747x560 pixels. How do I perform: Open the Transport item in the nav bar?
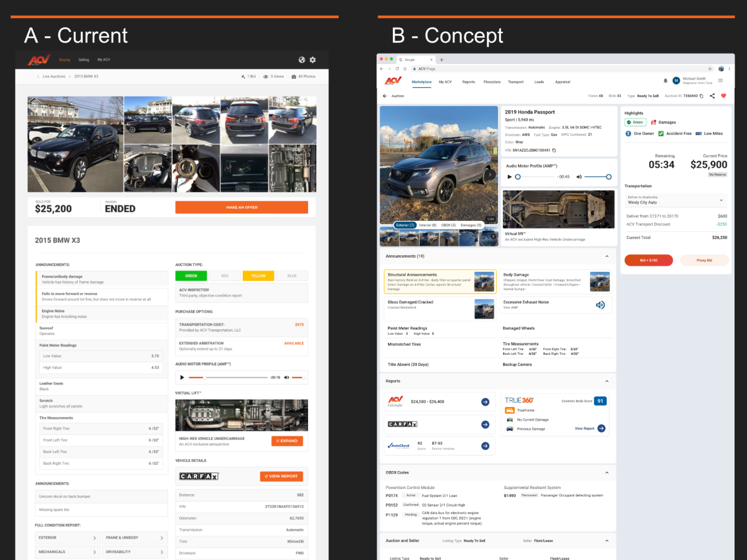pyautogui.click(x=517, y=82)
